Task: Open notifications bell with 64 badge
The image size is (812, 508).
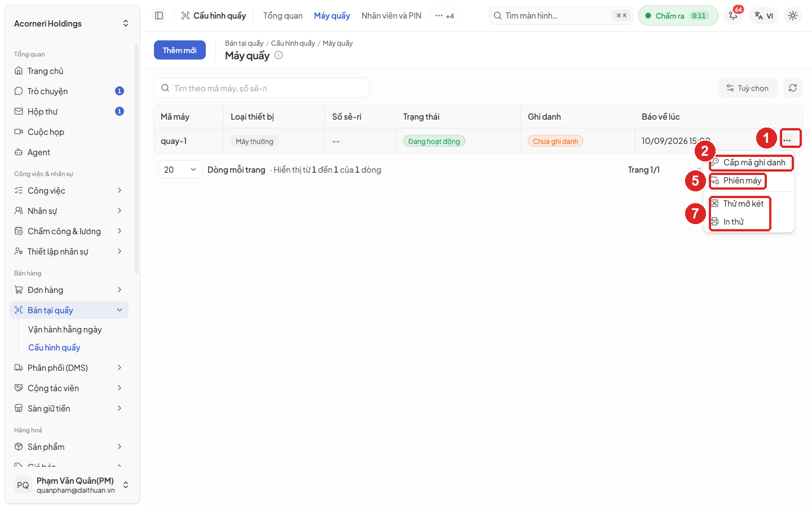Action: [x=733, y=16]
